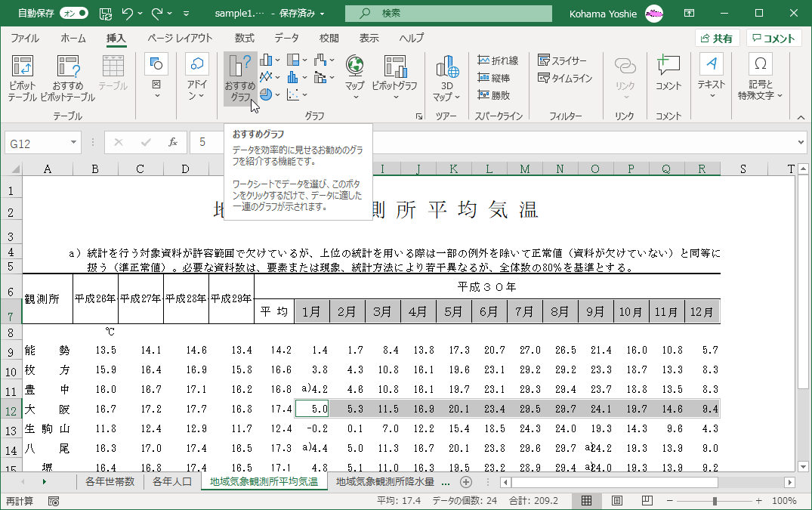812x510 pixels.
Task: Switch to Page Layout view in status bar
Action: 616,501
